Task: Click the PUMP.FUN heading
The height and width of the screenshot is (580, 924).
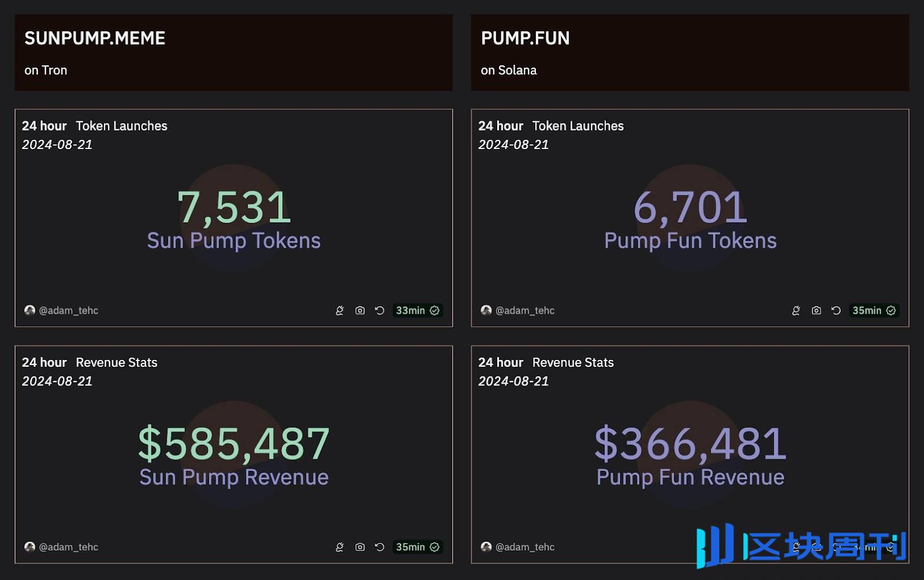Action: click(525, 38)
